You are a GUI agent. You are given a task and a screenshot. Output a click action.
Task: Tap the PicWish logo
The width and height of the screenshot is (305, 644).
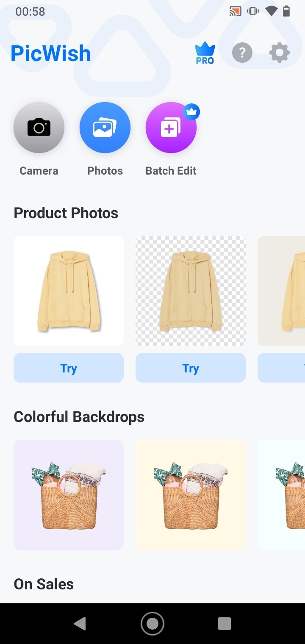(x=50, y=54)
